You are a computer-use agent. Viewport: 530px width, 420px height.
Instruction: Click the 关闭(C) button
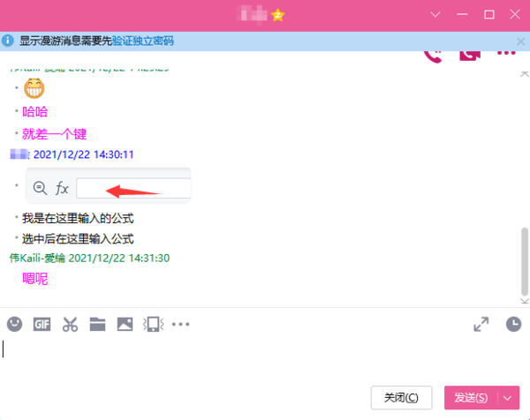click(x=401, y=398)
